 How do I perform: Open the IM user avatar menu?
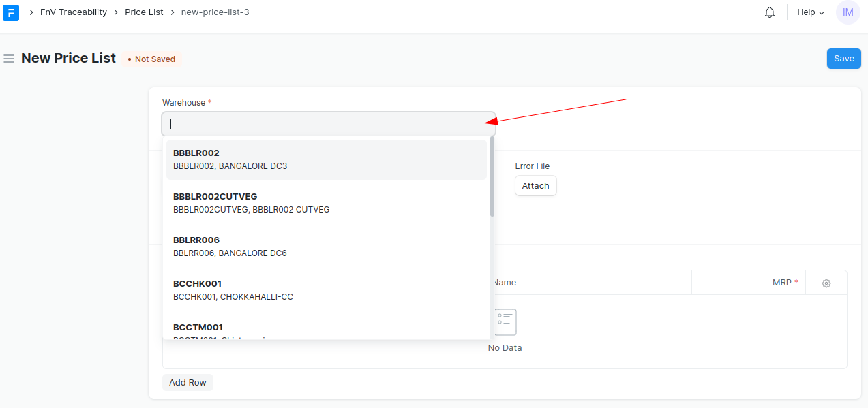tap(848, 12)
